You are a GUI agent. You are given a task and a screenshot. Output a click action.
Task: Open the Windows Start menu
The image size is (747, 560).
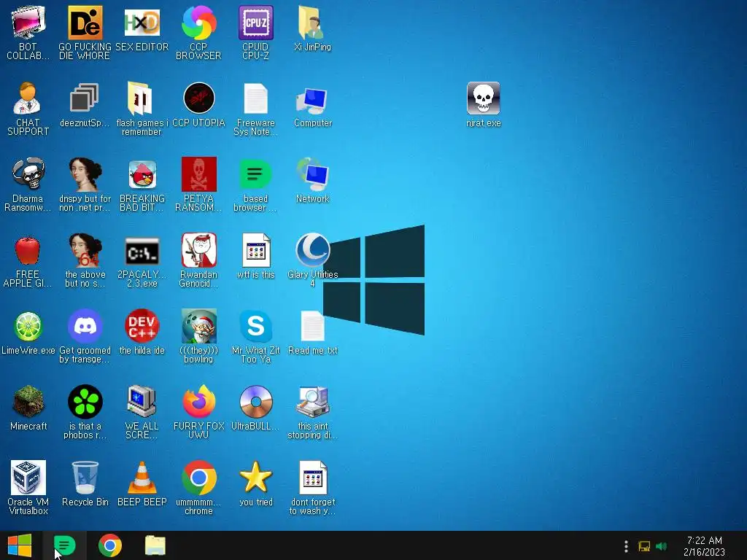pos(20,545)
